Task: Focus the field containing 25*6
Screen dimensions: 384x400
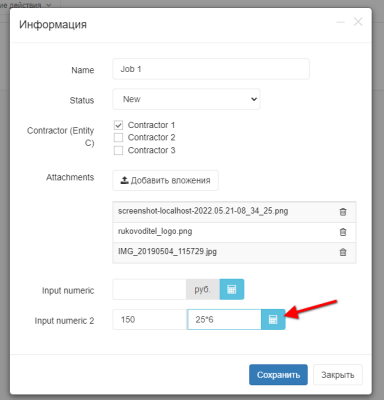Action: 224,319
